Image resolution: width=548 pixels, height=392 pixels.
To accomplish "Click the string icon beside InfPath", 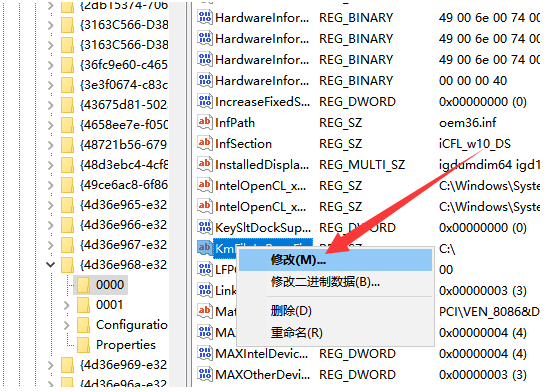I will click(x=204, y=122).
